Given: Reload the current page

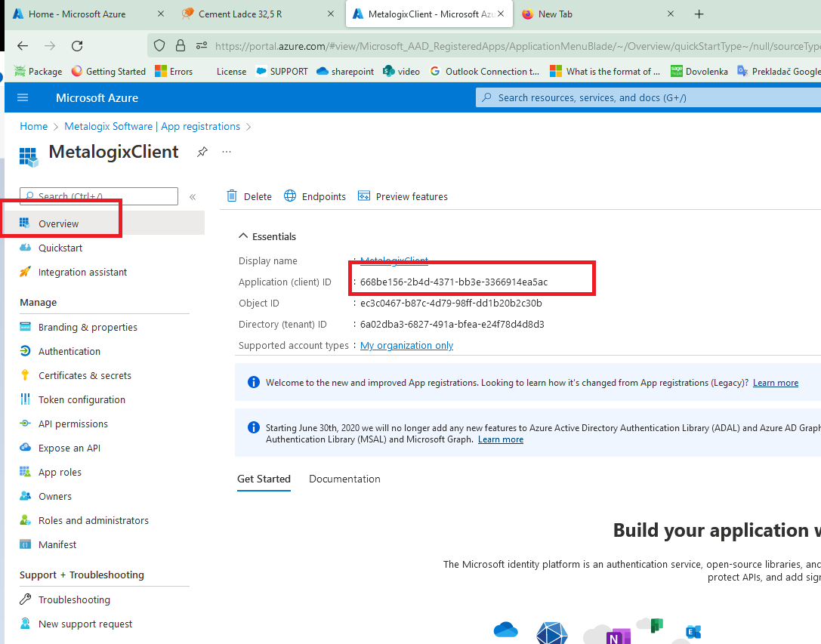Looking at the screenshot, I should 77,46.
